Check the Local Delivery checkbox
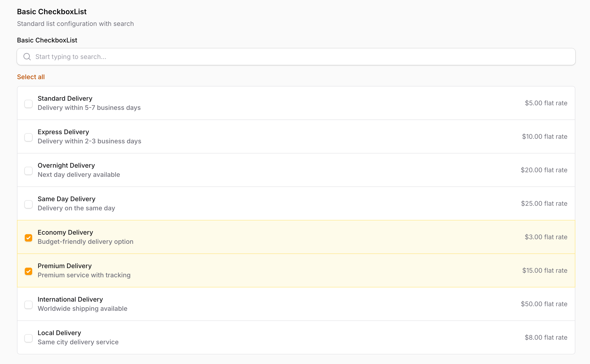 click(28, 338)
